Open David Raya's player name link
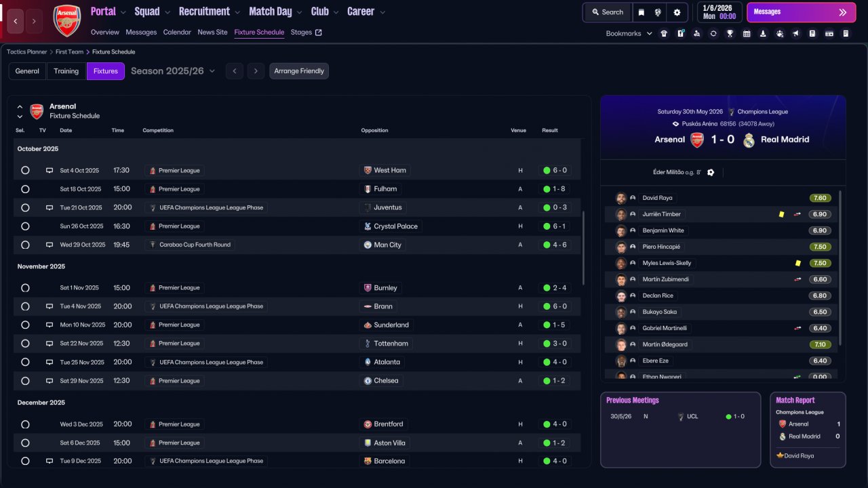This screenshot has height=488, width=868. pyautogui.click(x=657, y=198)
